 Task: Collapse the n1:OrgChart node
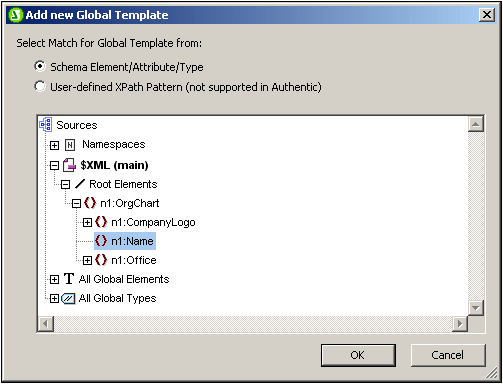(x=76, y=203)
